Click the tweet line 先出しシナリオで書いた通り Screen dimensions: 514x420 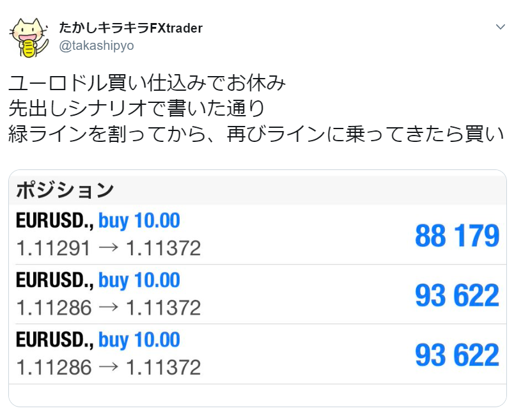point(137,108)
